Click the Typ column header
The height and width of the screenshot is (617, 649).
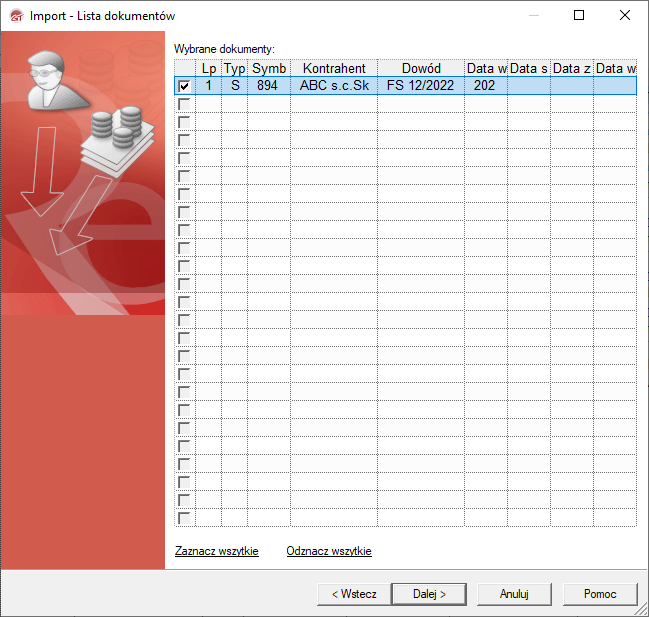pos(235,68)
